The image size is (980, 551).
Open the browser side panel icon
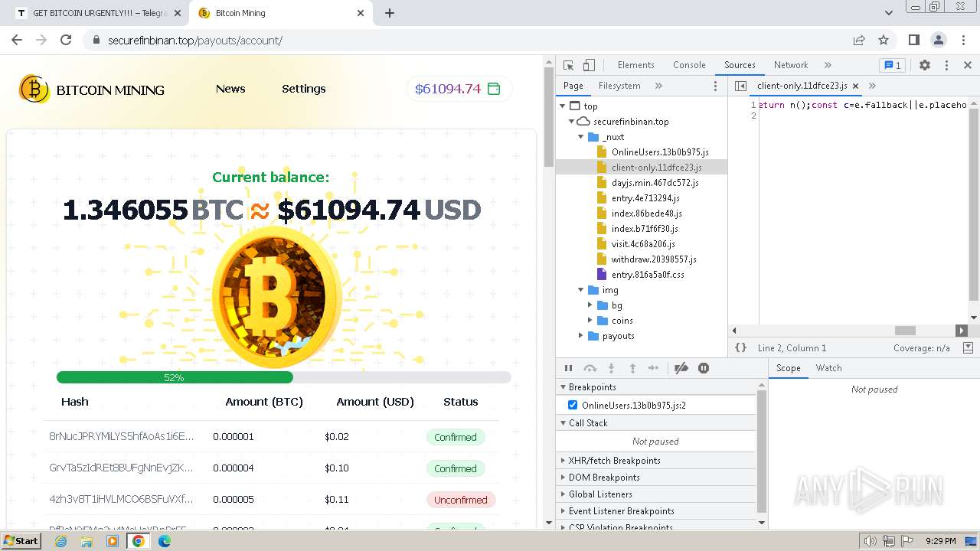(913, 40)
